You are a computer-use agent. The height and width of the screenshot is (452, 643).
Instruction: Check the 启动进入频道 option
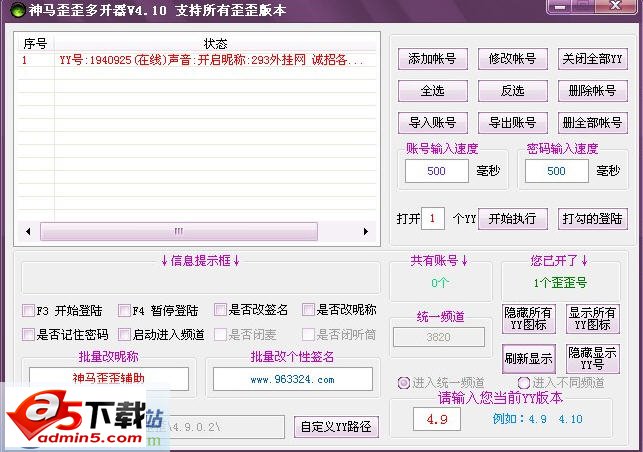pyautogui.click(x=124, y=335)
